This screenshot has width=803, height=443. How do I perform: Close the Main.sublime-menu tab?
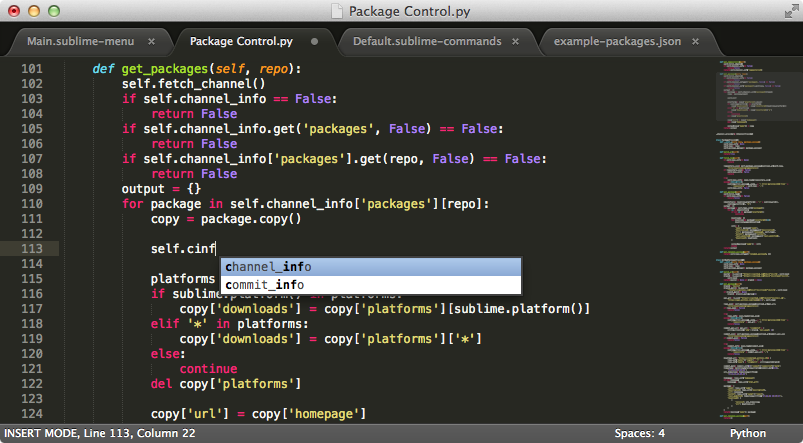151,42
